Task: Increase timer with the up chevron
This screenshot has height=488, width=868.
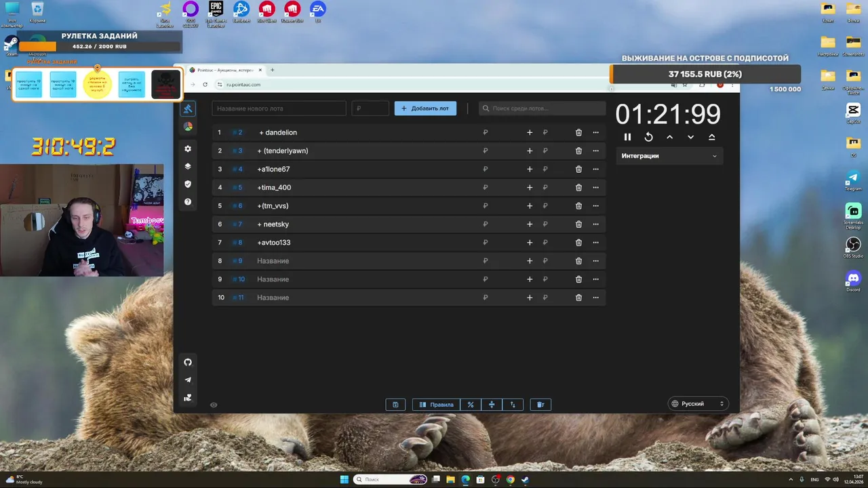Action: 669,137
